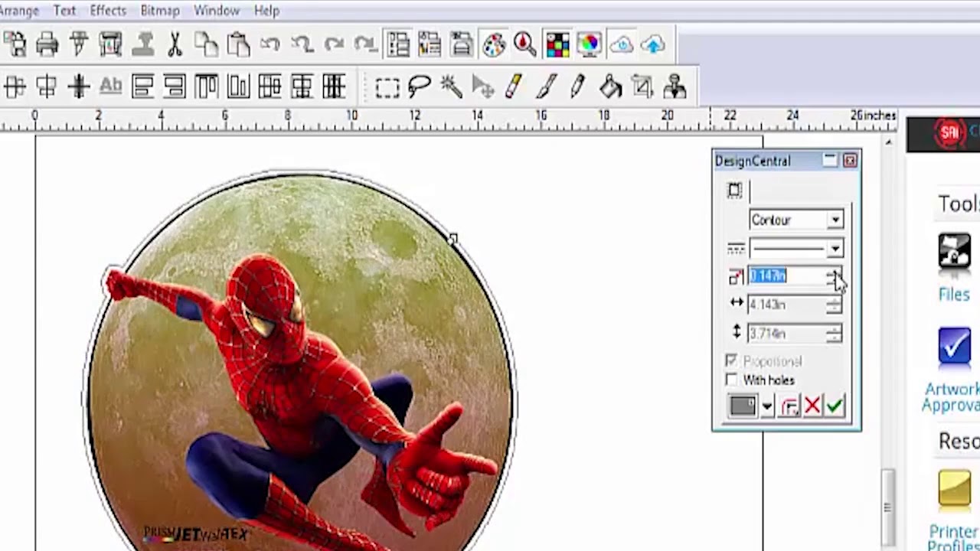Click the single Redo arrow icon

point(334,44)
